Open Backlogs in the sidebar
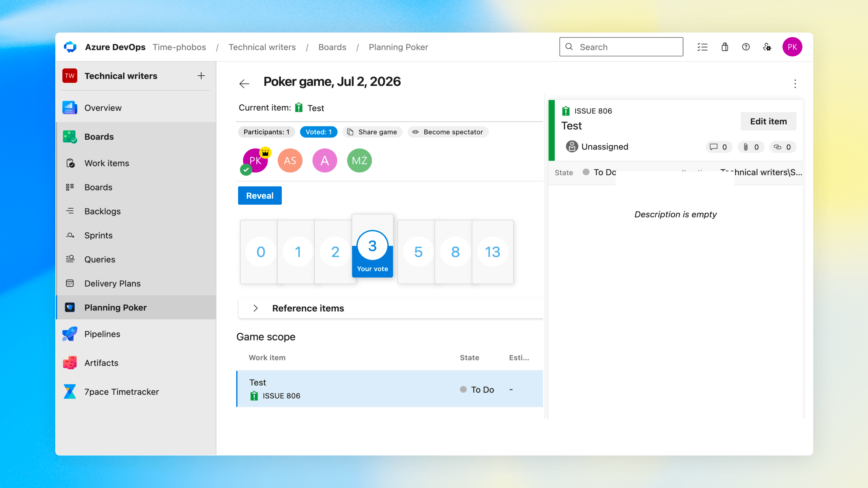 136,211
